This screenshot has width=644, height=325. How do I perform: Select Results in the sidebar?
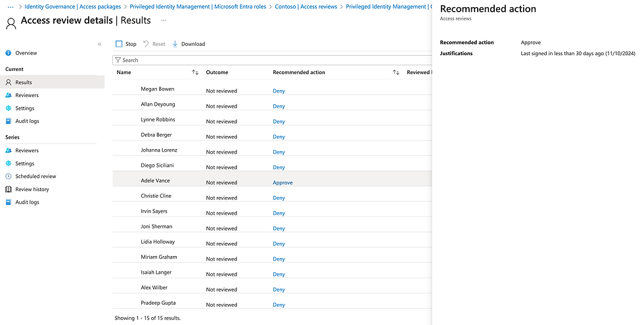pos(52,82)
